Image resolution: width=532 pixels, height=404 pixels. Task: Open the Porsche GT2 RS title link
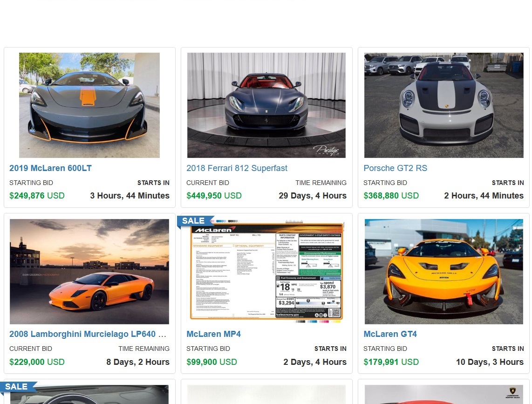pyautogui.click(x=395, y=168)
